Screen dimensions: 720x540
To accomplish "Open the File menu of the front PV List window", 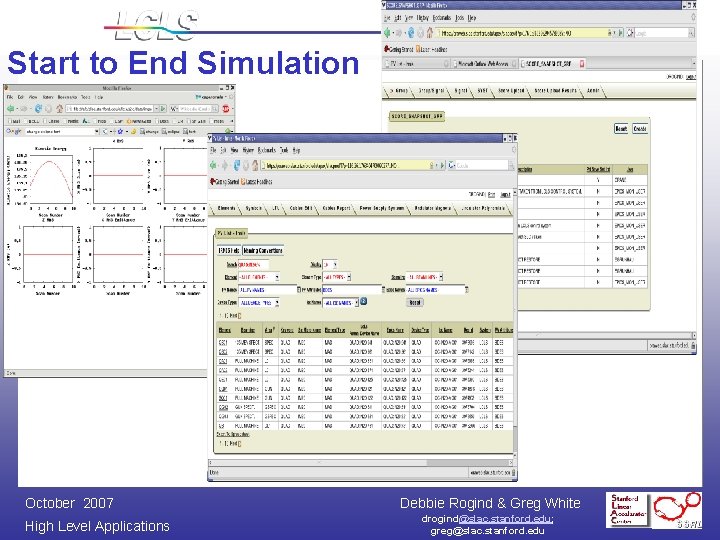I will point(213,150).
